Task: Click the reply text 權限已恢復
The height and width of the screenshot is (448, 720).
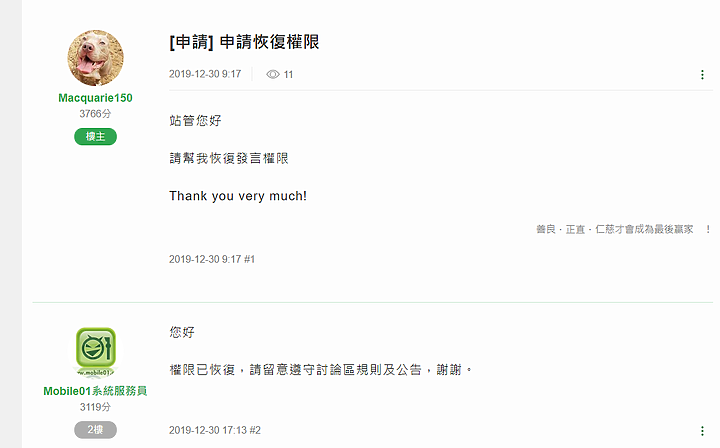Action: (x=202, y=370)
